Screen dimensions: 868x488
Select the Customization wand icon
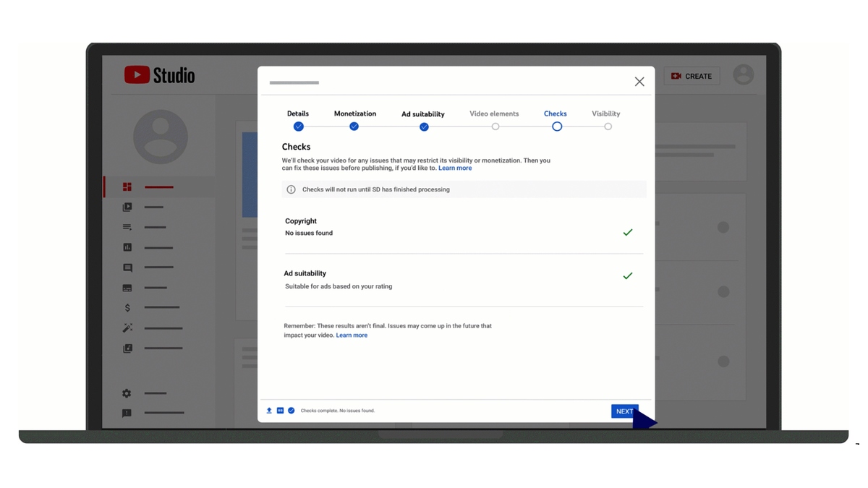pyautogui.click(x=127, y=328)
